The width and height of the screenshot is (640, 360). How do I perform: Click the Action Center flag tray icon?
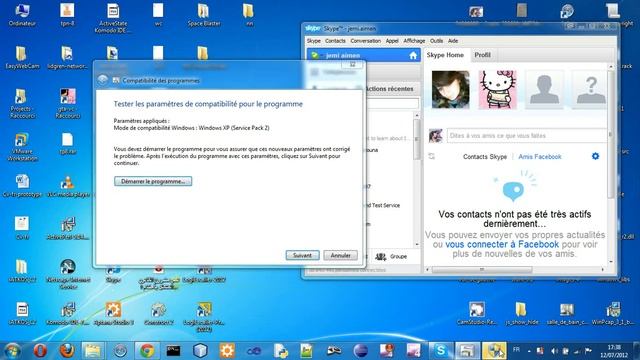click(x=588, y=351)
